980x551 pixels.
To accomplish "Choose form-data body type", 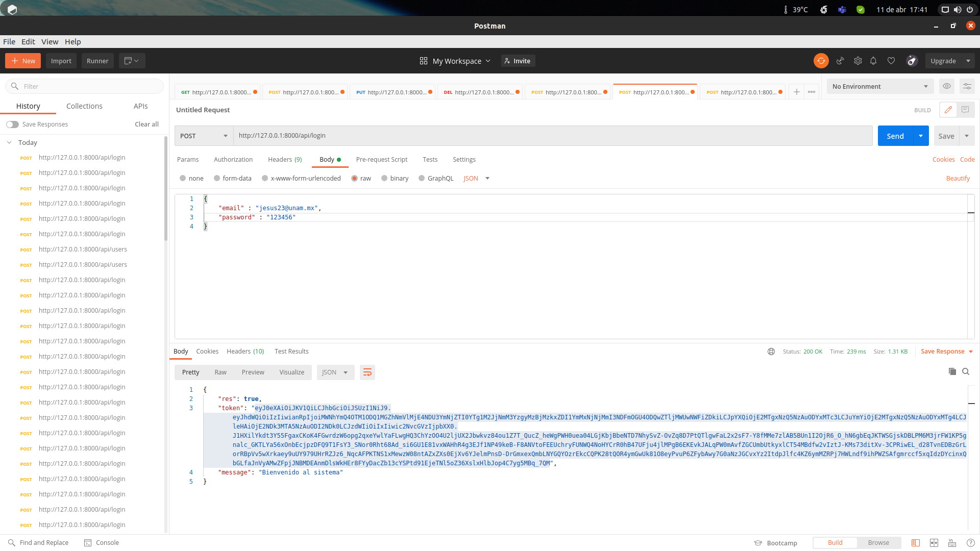I will click(218, 178).
